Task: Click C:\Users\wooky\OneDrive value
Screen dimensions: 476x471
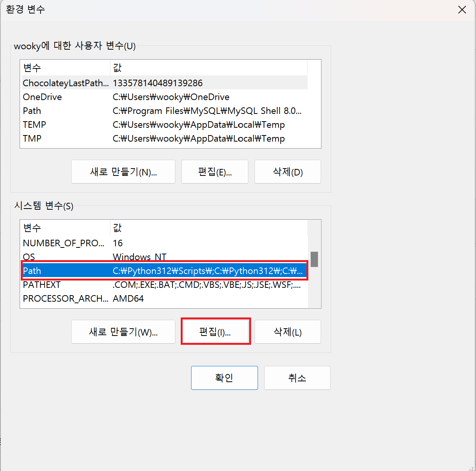Action: [x=171, y=97]
